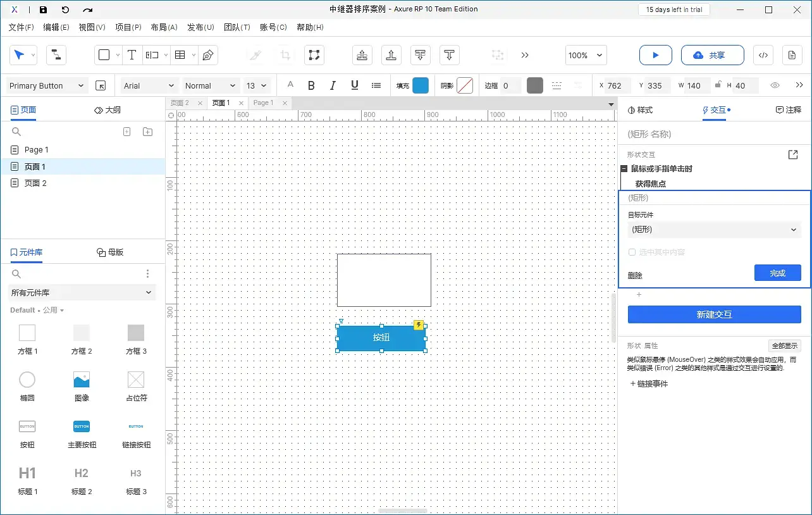Viewport: 812px width, 515px height.
Task: Select the Connector tool icon
Action: tap(56, 55)
